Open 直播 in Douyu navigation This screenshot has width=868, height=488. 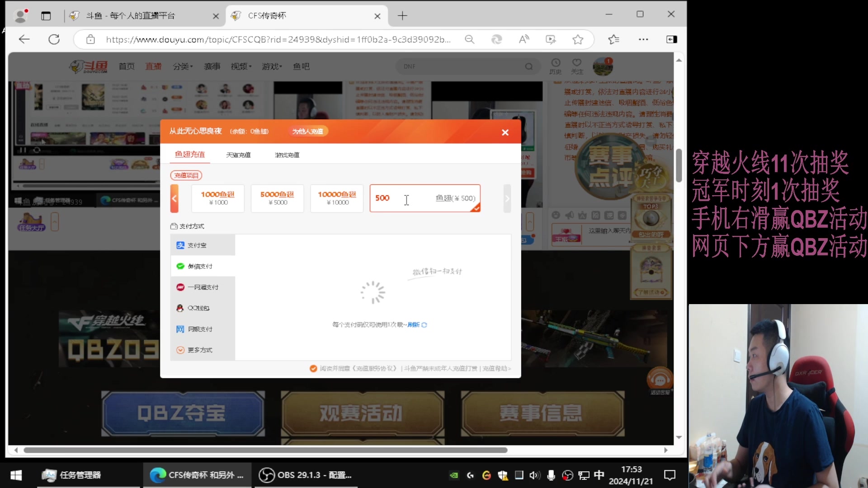[154, 66]
